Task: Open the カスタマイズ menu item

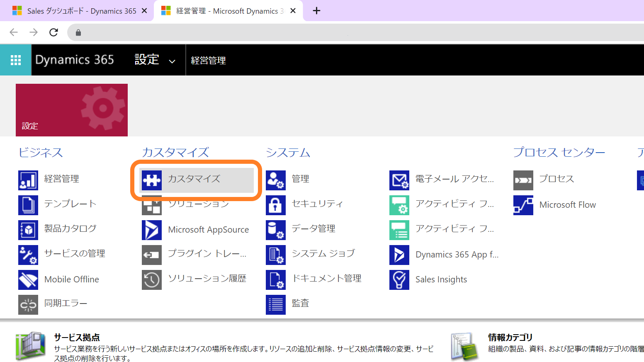Action: [x=197, y=180]
